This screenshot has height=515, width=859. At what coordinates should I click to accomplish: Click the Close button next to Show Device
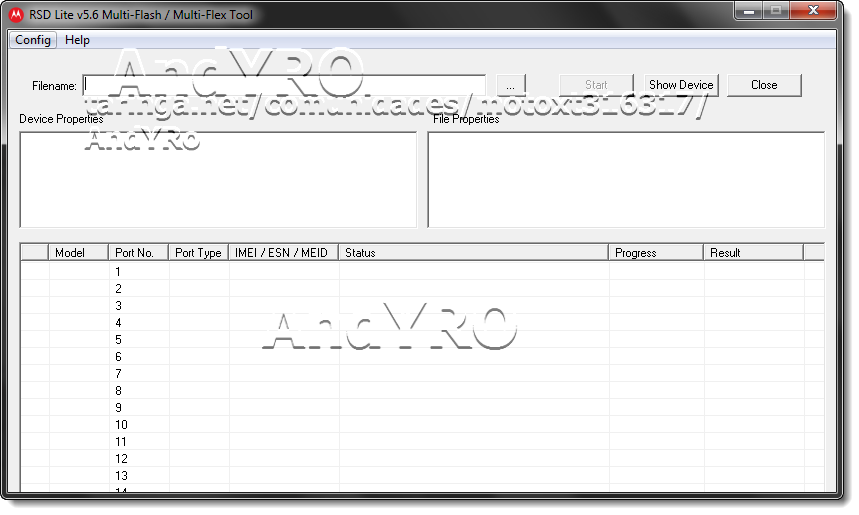click(764, 85)
